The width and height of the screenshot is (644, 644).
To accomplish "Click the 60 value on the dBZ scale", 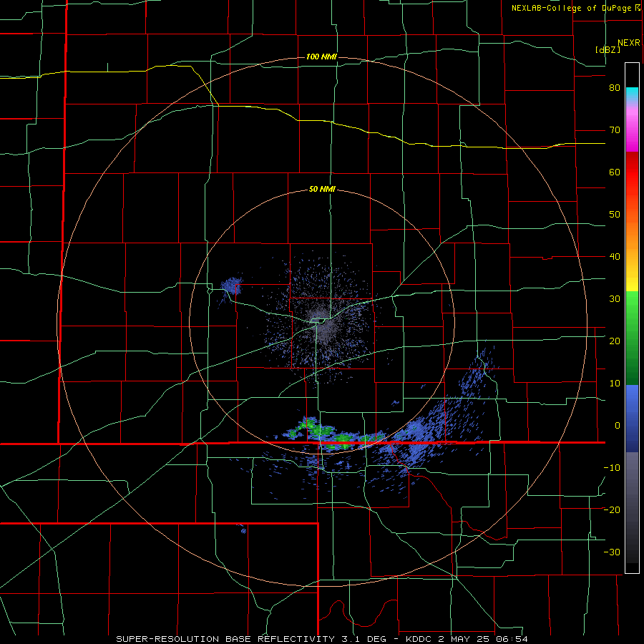I will coord(615,172).
